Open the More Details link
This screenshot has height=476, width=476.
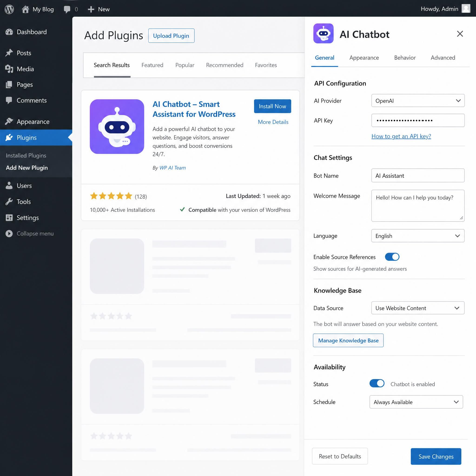pyautogui.click(x=273, y=122)
